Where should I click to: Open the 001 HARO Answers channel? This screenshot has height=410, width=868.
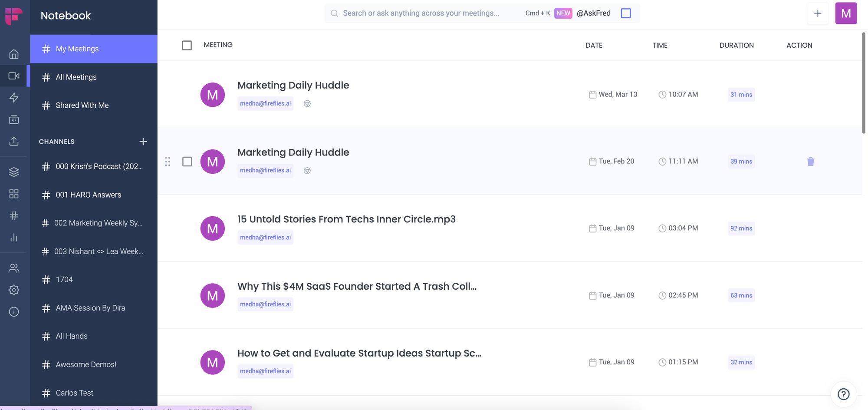click(89, 195)
